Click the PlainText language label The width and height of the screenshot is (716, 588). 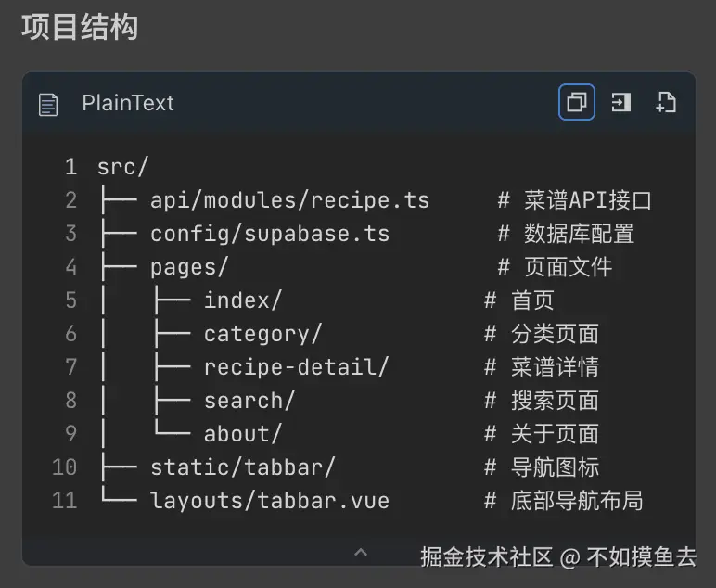point(128,103)
